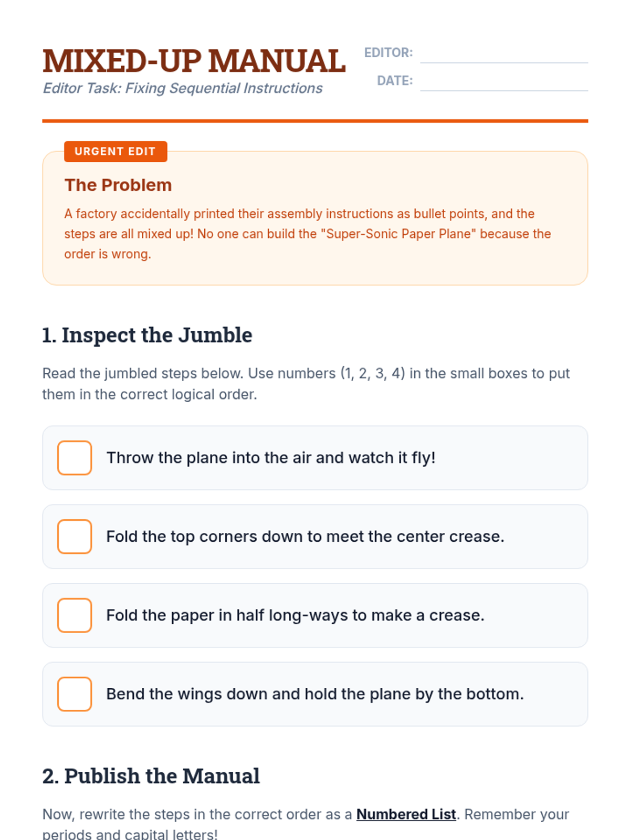Select the box beside 'Fold the top corners'
Image resolution: width=630 pixels, height=840 pixels.
pos(75,537)
